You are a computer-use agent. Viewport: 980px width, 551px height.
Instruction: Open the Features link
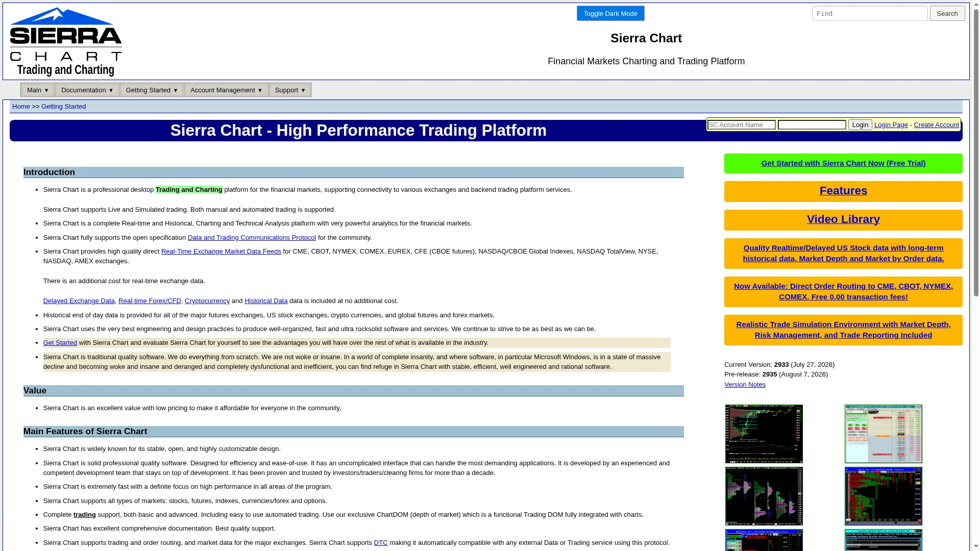(843, 191)
